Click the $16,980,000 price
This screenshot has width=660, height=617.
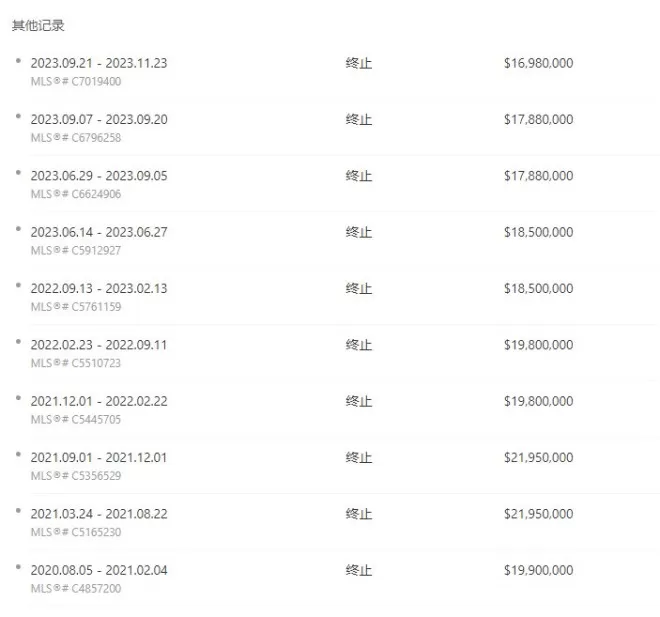tap(539, 63)
